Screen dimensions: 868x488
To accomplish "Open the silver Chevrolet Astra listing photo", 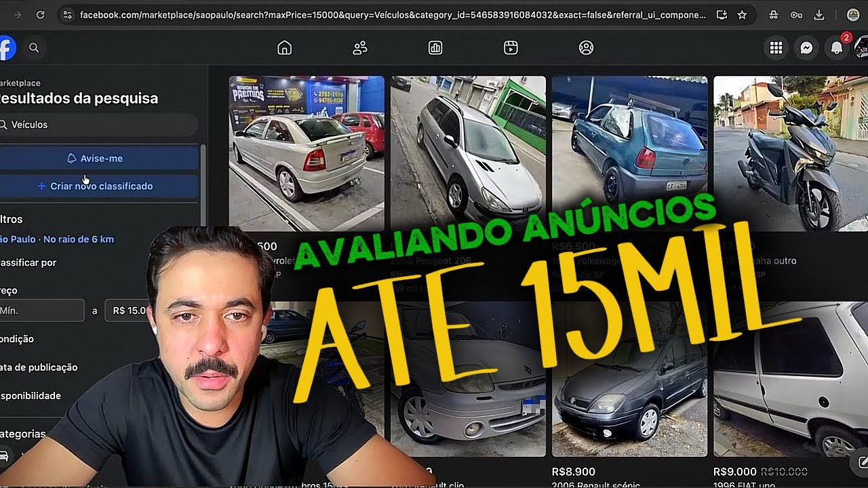I will tap(307, 153).
